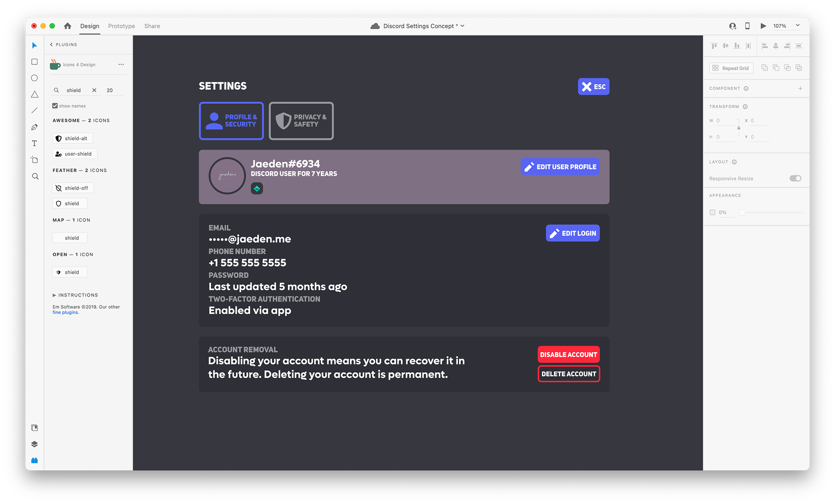835x504 pixels.
Task: Click Align Middle vertically icon
Action: tap(725, 46)
